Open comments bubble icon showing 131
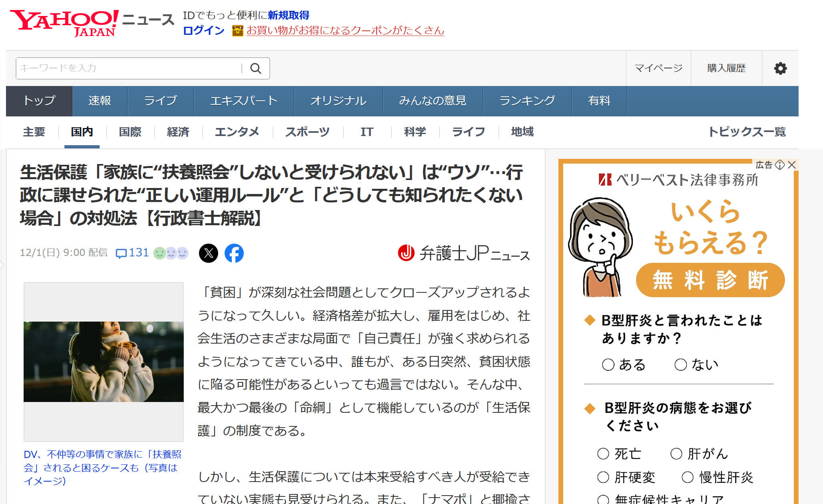 121,253
